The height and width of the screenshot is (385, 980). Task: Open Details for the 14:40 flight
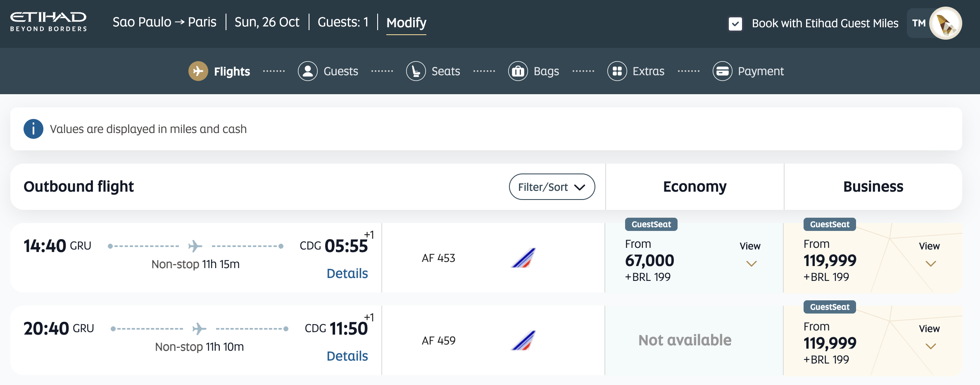[347, 273]
